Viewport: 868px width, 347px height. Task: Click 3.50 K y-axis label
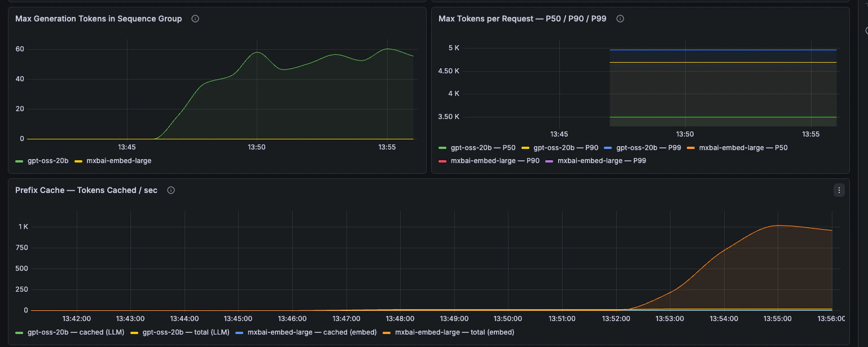click(x=449, y=117)
